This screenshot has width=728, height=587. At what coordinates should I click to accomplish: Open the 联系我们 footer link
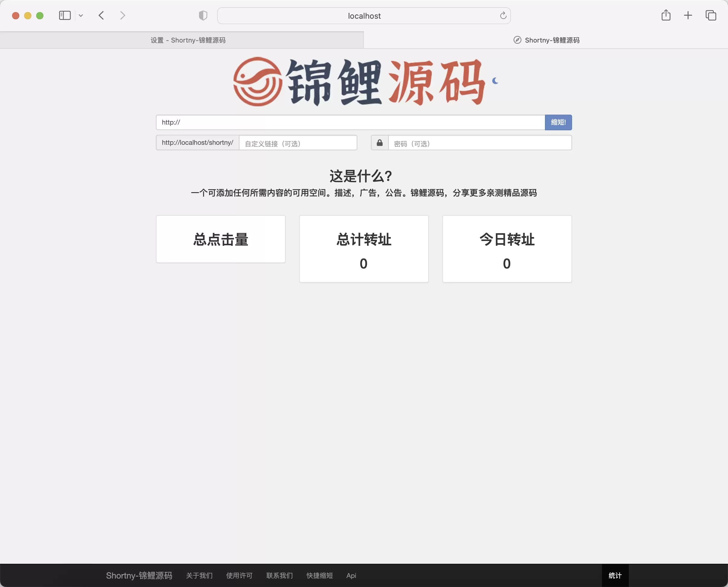pos(280,576)
